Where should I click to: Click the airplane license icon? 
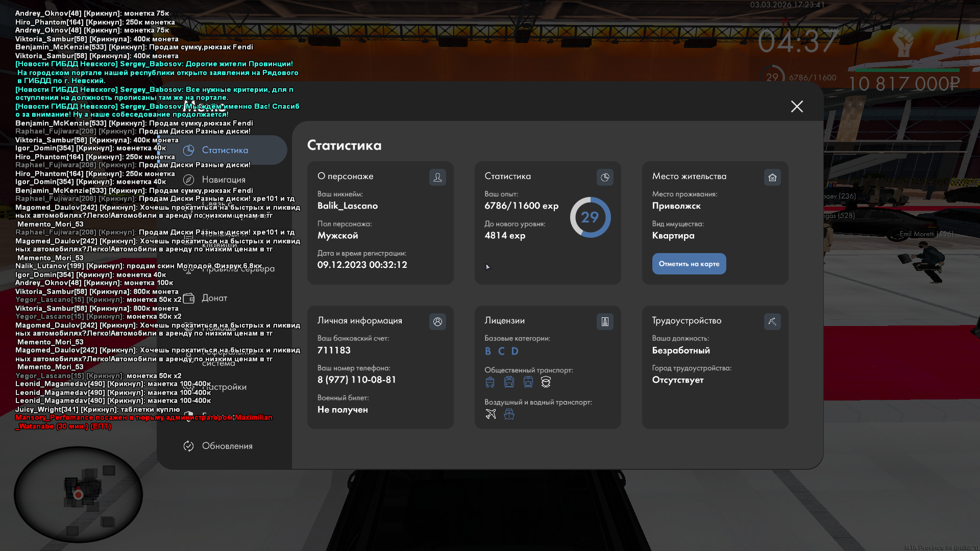[x=491, y=414]
